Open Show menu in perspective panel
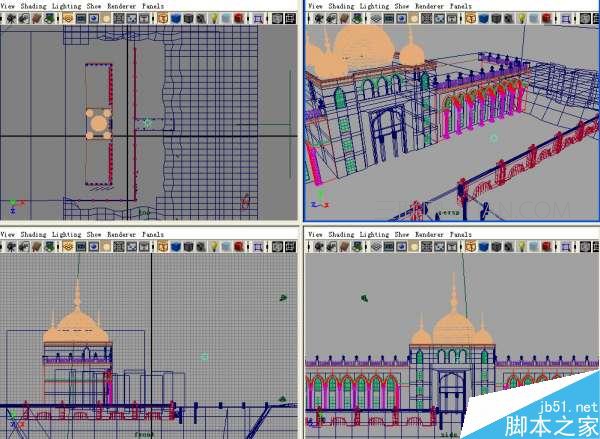The image size is (600, 439). (x=402, y=6)
